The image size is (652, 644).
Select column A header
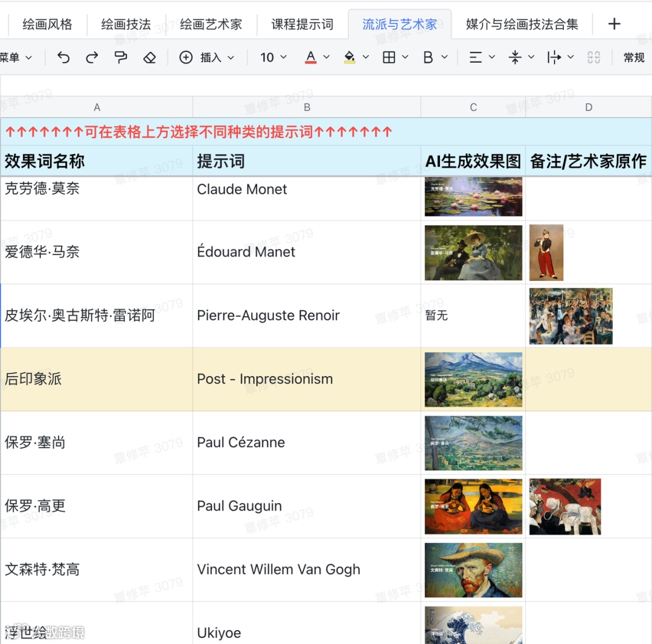click(x=97, y=107)
